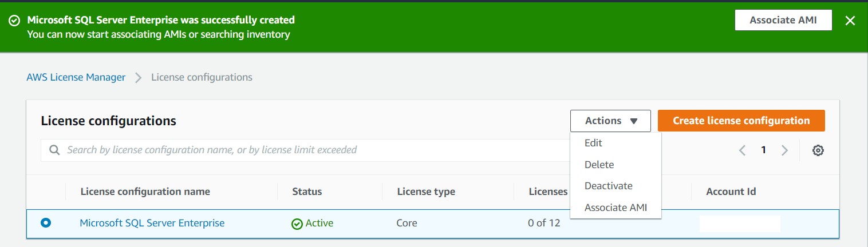The width and height of the screenshot is (868, 247).
Task: Click the 0 of 12 licenses cell
Action: pos(544,223)
